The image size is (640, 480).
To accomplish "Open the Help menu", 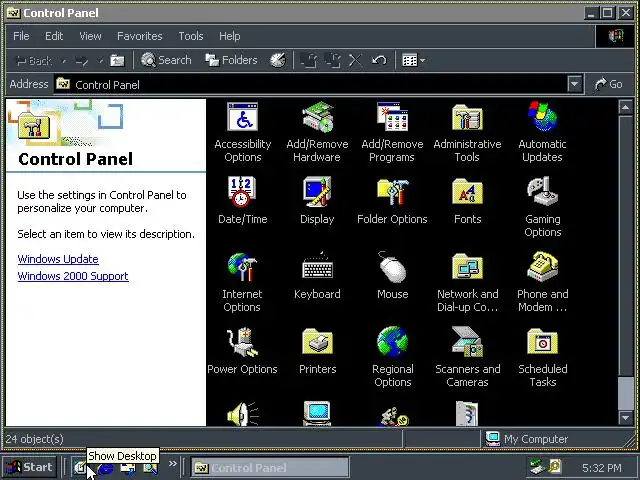I will tap(229, 36).
